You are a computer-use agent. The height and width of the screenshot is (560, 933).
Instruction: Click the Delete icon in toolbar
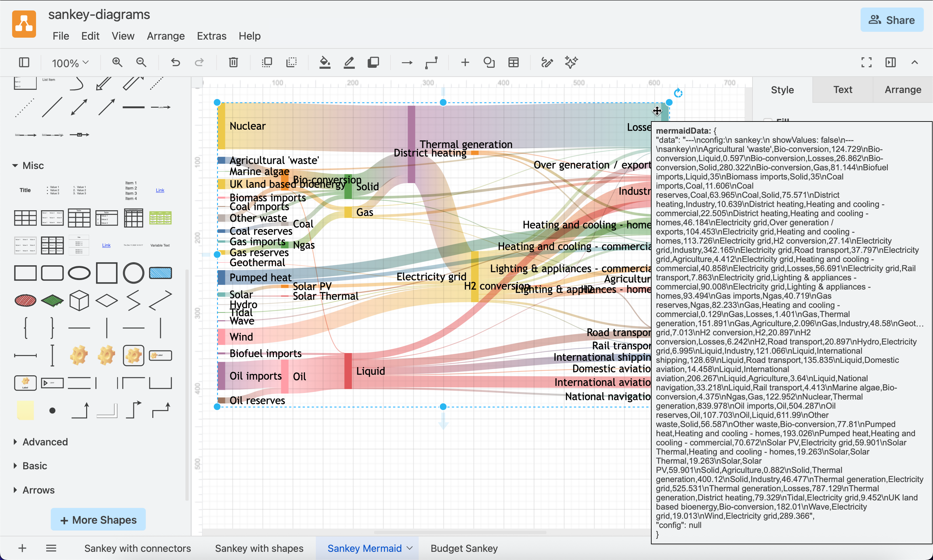click(233, 62)
